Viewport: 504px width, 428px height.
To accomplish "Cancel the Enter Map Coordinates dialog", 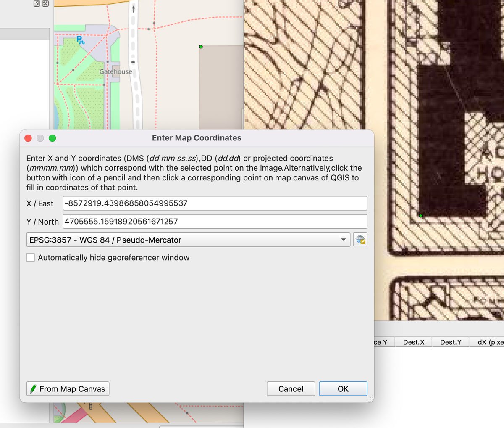I will pos(291,389).
